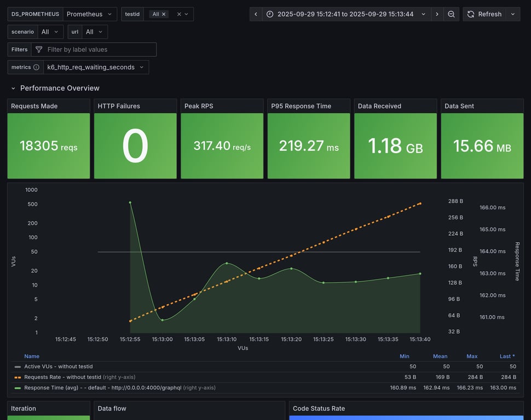Open the P95 Response Time panel title

(x=301, y=106)
